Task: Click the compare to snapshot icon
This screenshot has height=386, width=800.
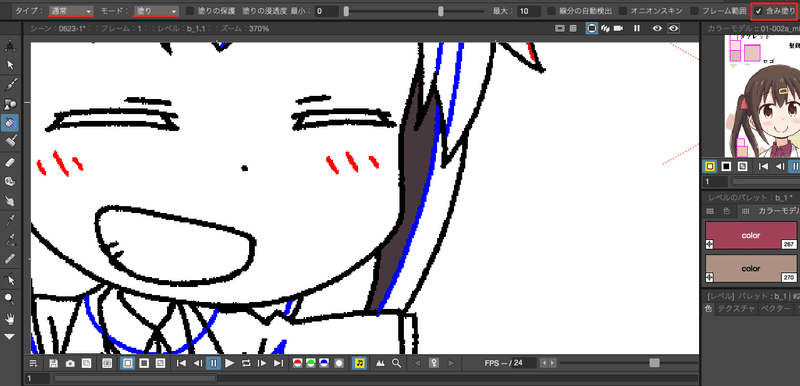Action: [87, 363]
